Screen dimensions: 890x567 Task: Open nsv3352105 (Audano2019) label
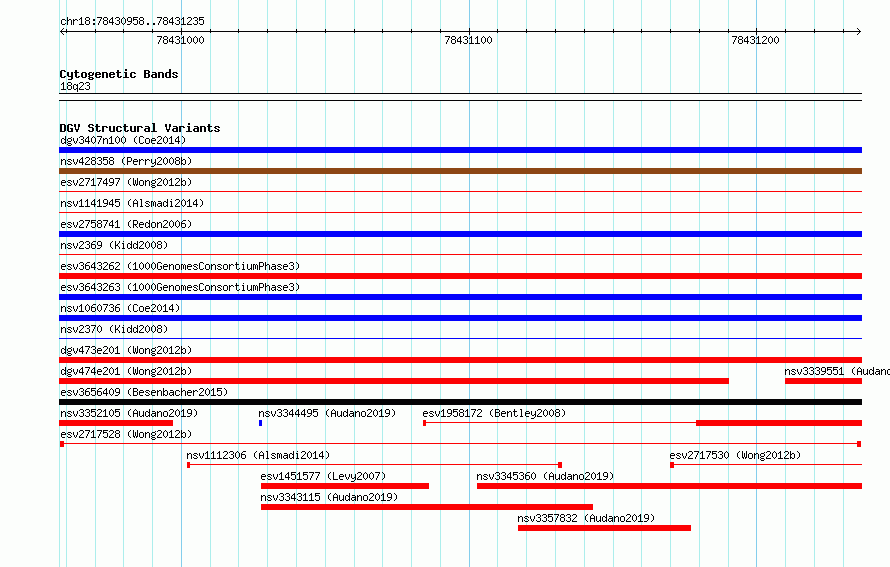(129, 413)
